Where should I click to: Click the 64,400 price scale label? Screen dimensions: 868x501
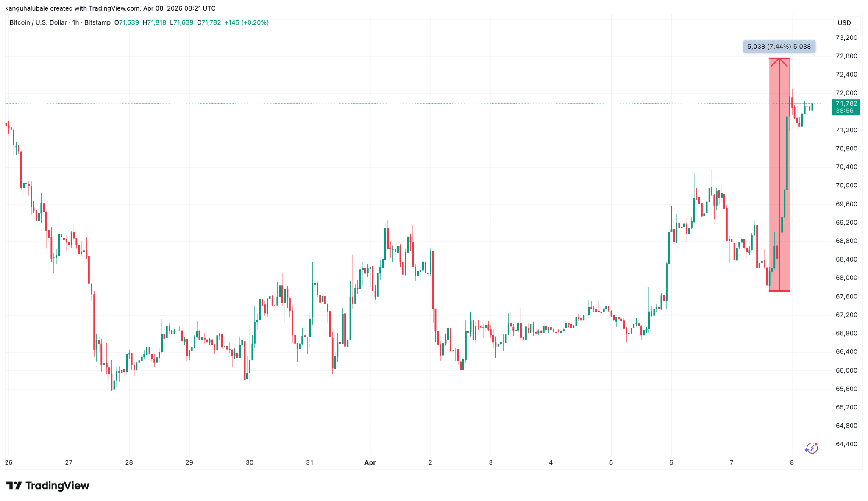pos(846,444)
